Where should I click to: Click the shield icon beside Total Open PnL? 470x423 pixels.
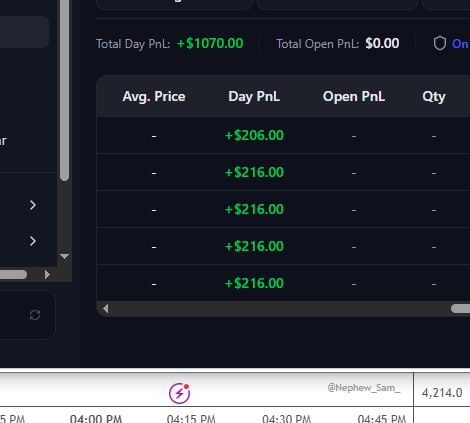(440, 43)
